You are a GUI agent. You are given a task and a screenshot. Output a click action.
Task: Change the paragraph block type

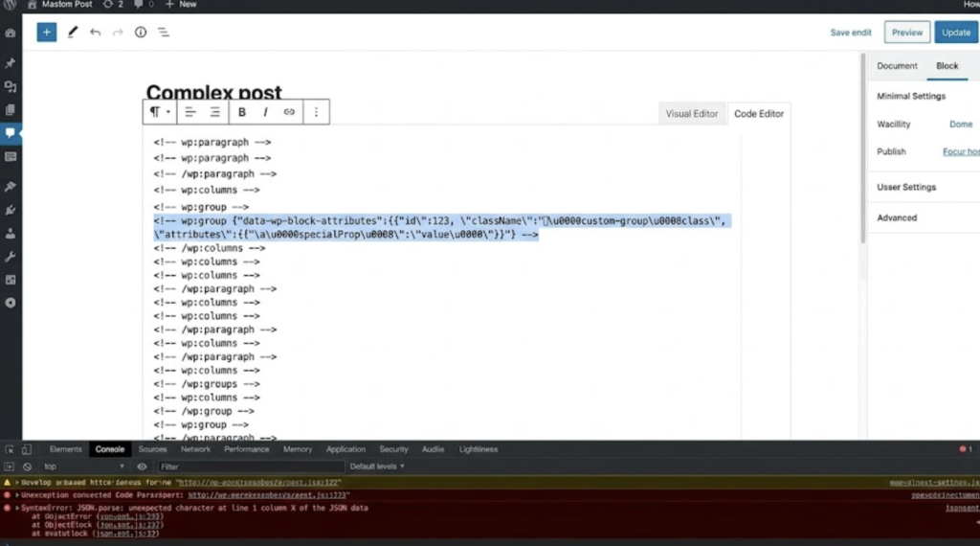pyautogui.click(x=160, y=112)
